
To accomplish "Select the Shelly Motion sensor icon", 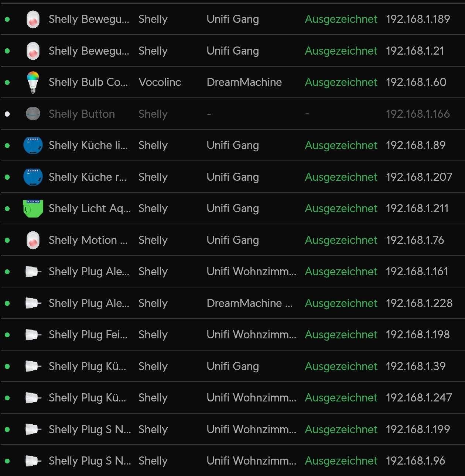I will (x=33, y=240).
